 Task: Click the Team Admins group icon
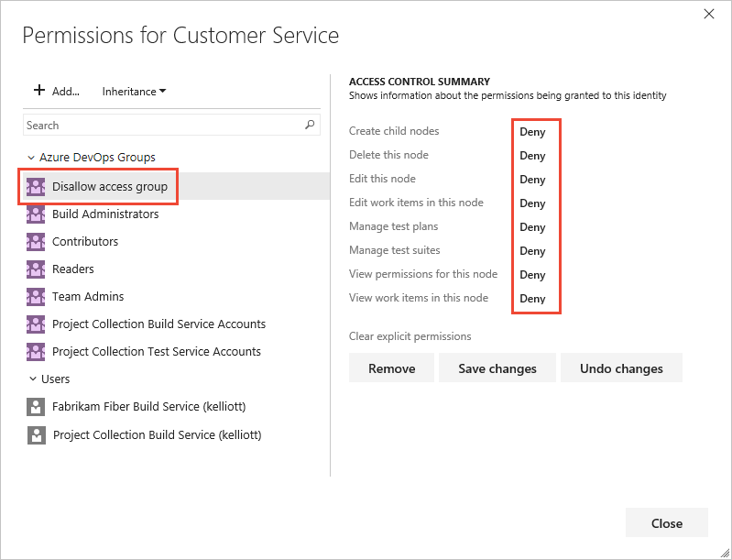coord(36,297)
